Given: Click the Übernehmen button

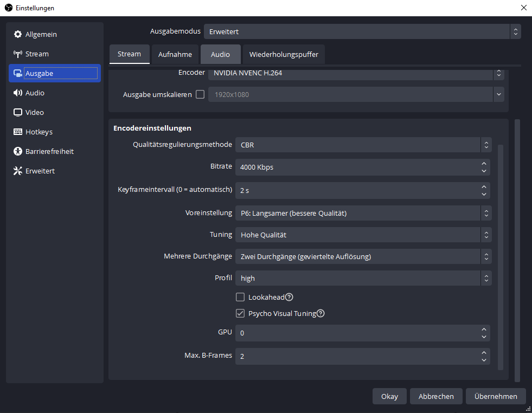Looking at the screenshot, I should tap(495, 396).
